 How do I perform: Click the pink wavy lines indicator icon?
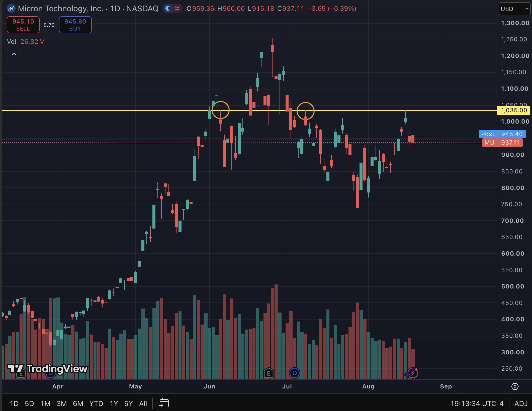(x=177, y=9)
